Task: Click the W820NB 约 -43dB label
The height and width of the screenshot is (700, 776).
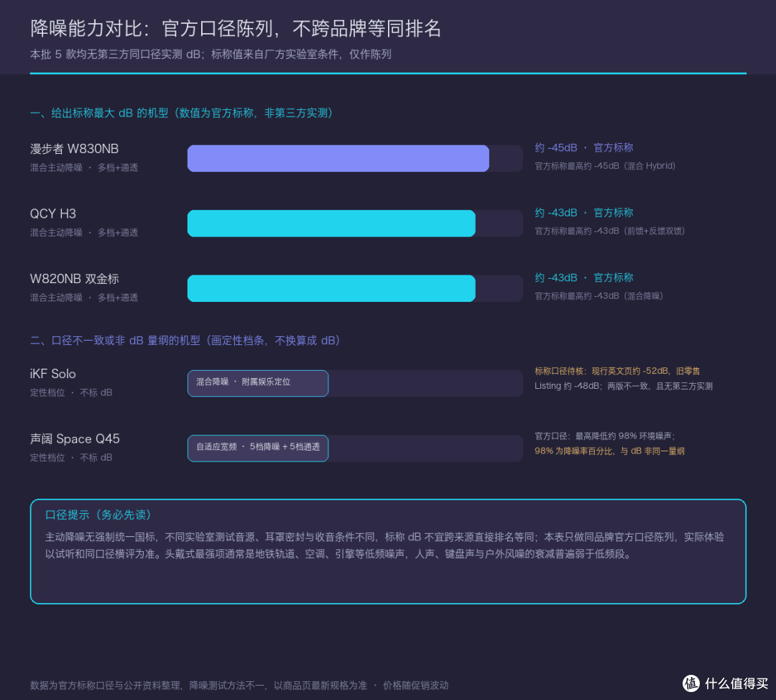Action: coord(584,277)
